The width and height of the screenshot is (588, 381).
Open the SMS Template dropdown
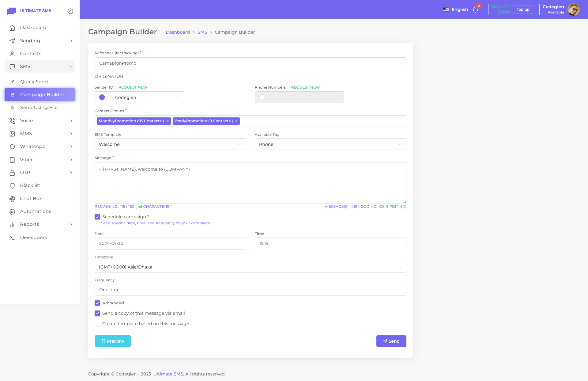coord(170,144)
